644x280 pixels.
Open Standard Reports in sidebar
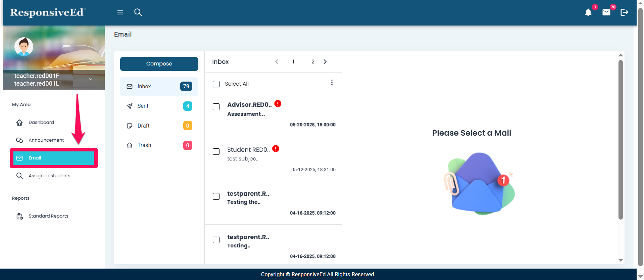(48, 216)
